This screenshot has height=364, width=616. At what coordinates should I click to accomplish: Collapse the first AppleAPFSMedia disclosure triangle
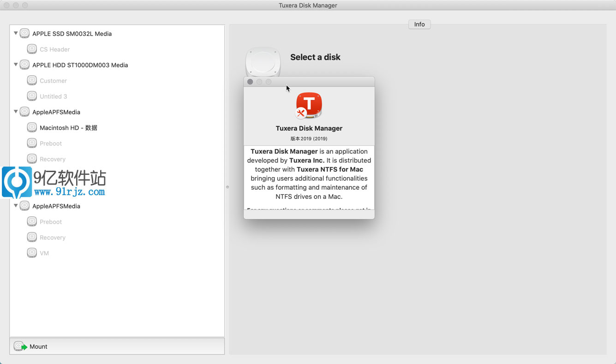16,112
